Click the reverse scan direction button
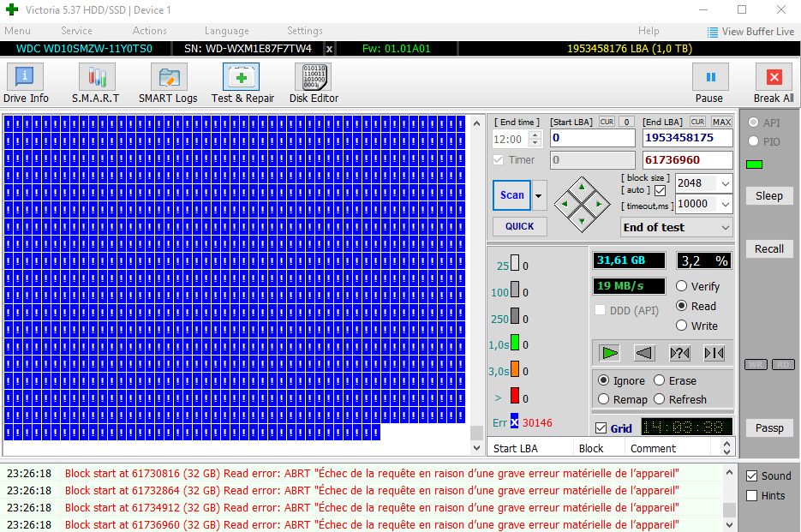The image size is (801, 532). point(644,353)
